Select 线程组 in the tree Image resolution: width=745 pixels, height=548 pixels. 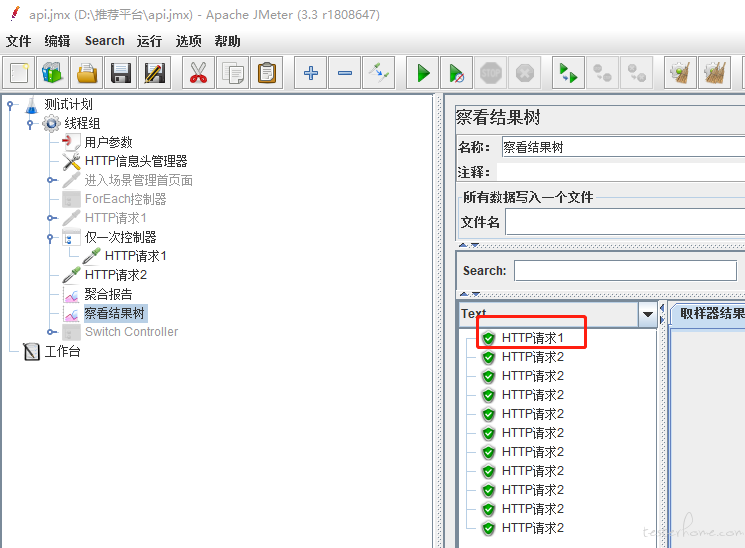[x=82, y=124]
